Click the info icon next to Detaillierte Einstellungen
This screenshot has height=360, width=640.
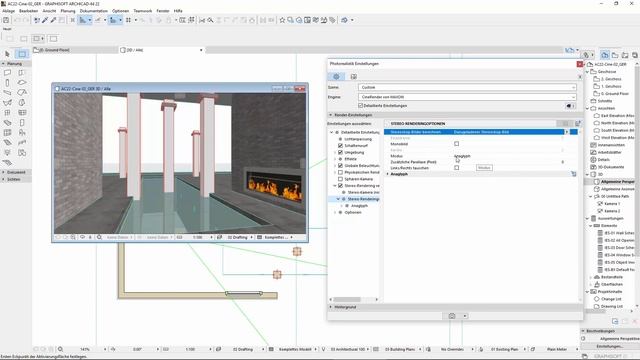click(x=570, y=106)
